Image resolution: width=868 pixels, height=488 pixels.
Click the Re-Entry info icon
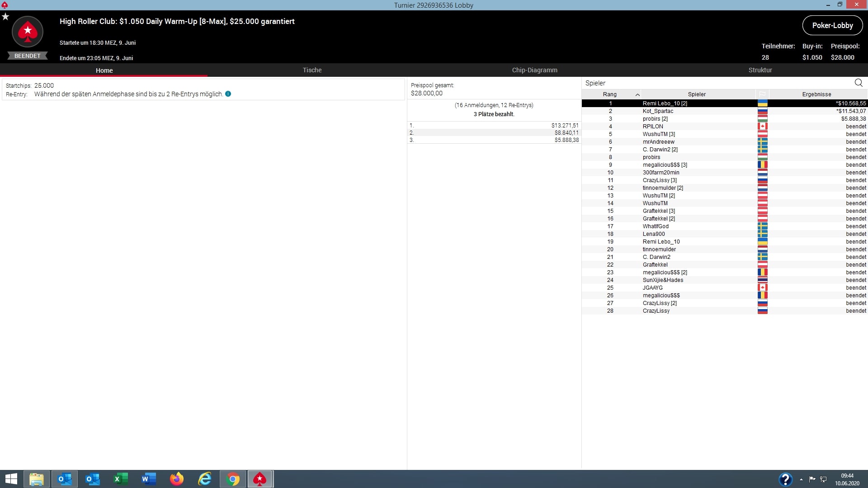click(228, 94)
